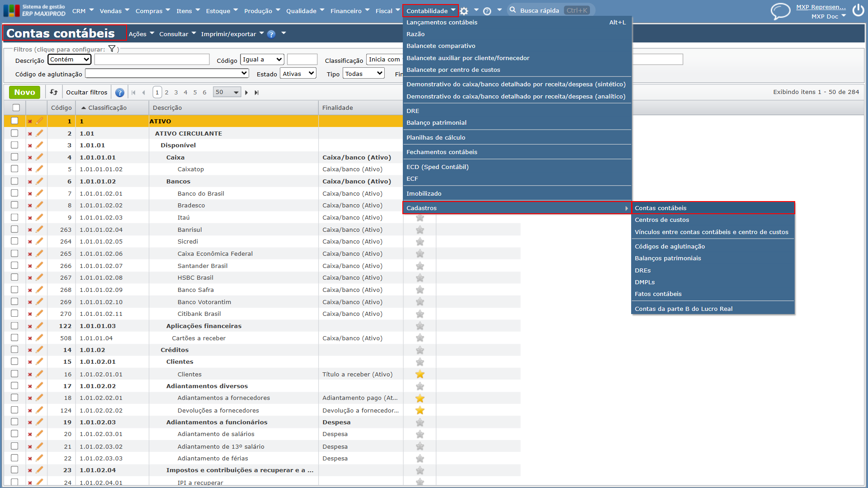Open the settings gear icon in top menu

coord(464,11)
